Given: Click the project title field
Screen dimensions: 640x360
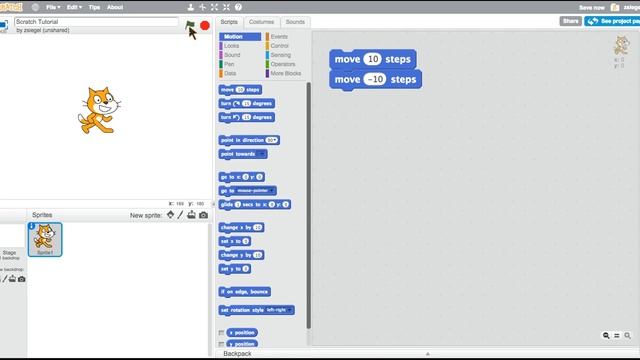Looking at the screenshot, I should click(96, 22).
